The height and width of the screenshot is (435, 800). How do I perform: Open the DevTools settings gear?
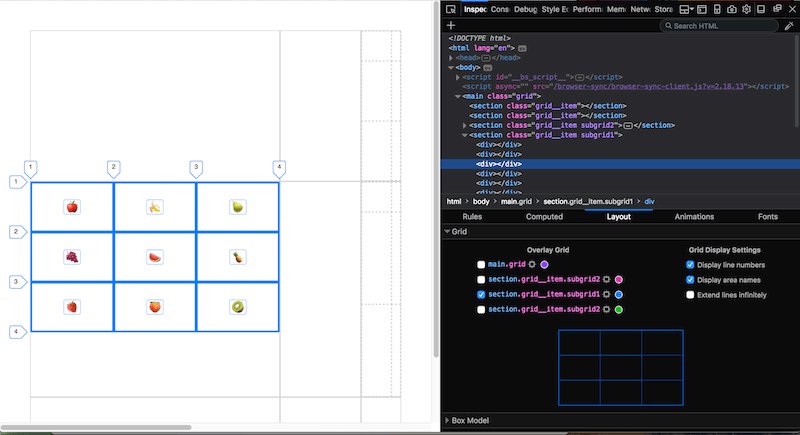coord(746,9)
